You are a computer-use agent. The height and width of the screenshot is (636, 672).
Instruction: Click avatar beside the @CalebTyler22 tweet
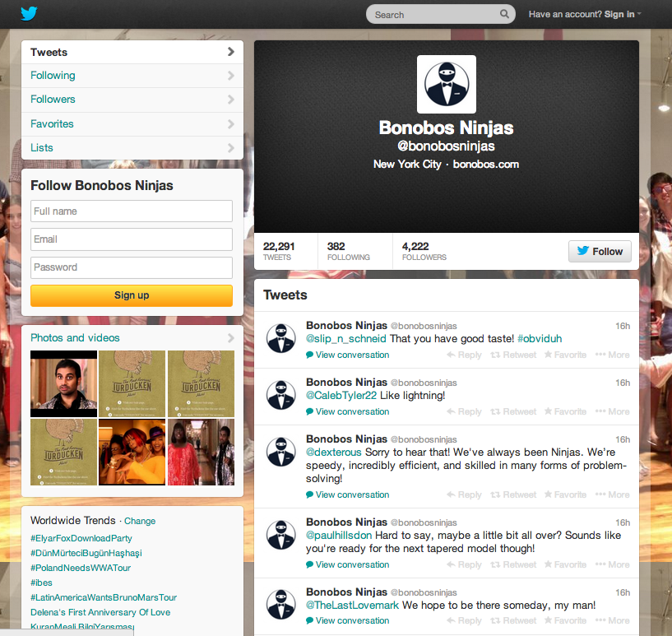point(281,395)
